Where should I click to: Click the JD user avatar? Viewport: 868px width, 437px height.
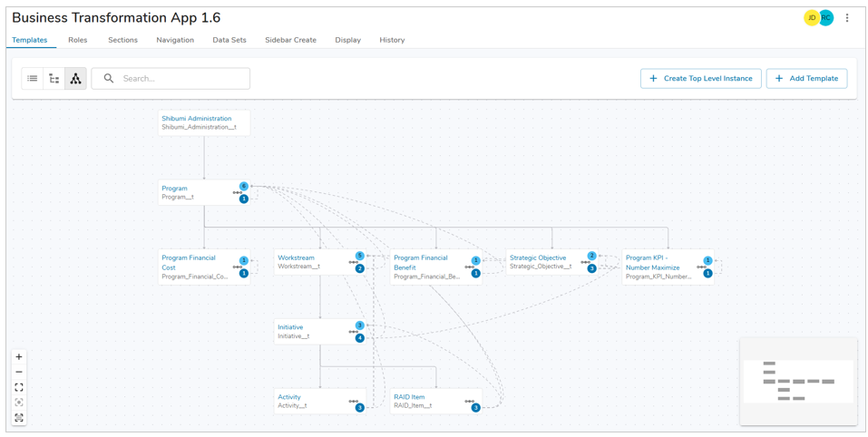[812, 18]
